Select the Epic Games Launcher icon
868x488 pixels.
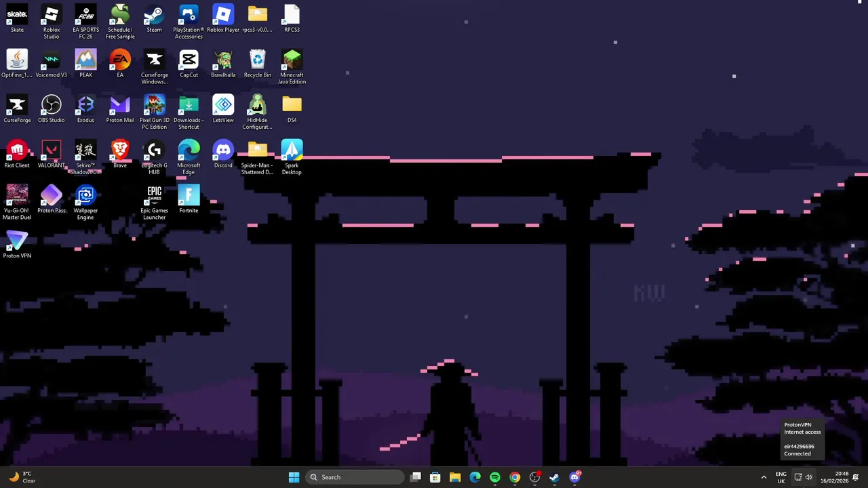coord(154,202)
